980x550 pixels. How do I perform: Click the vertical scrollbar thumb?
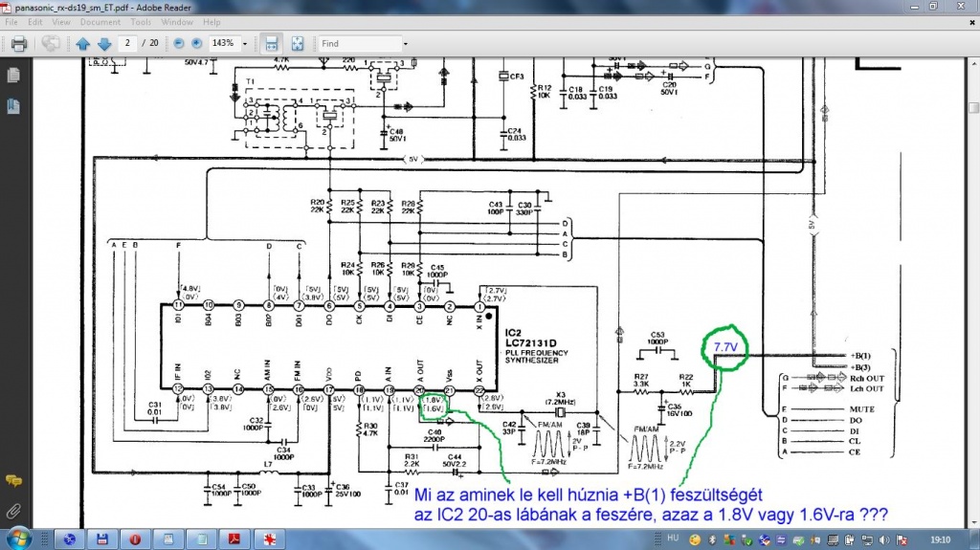[x=973, y=107]
